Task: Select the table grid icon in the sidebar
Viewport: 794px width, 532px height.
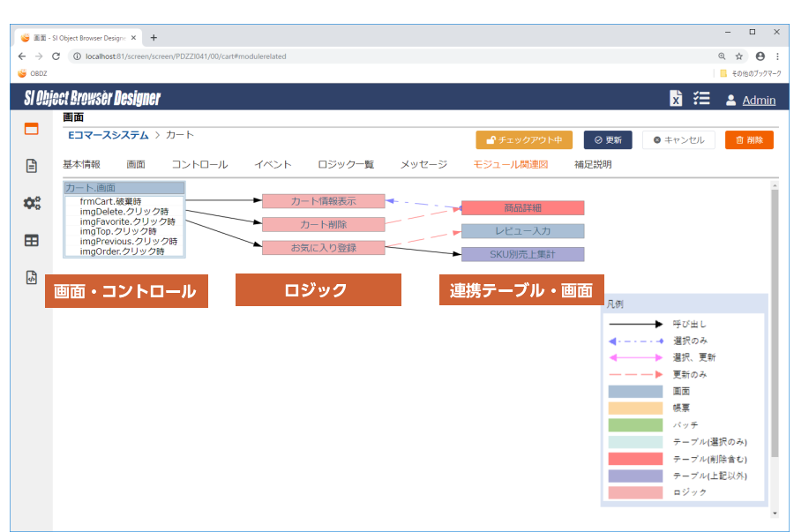Action: tap(32, 240)
